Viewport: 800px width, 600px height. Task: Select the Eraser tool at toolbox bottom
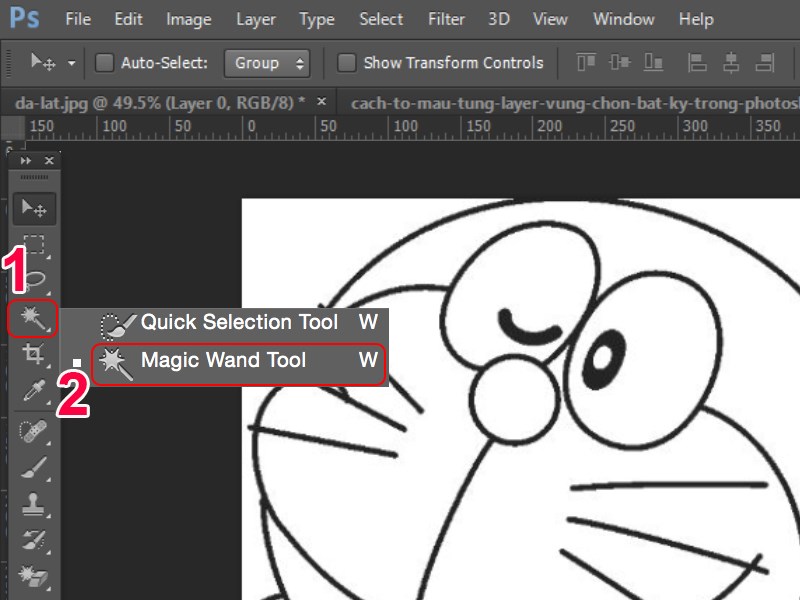pos(34,577)
